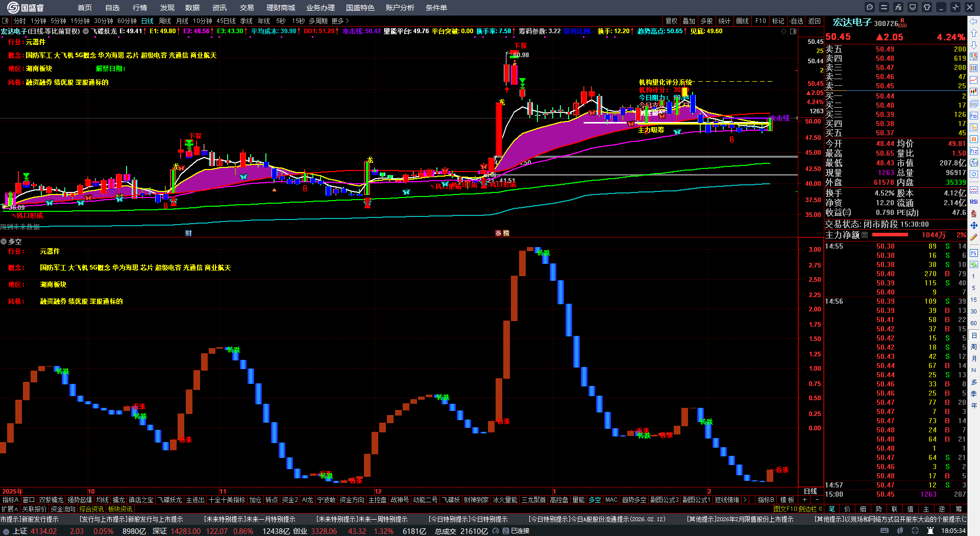Viewport: 980px width, 536px height.
Task: Click the RSI indicator icon in right sidebar
Action: pos(974,202)
